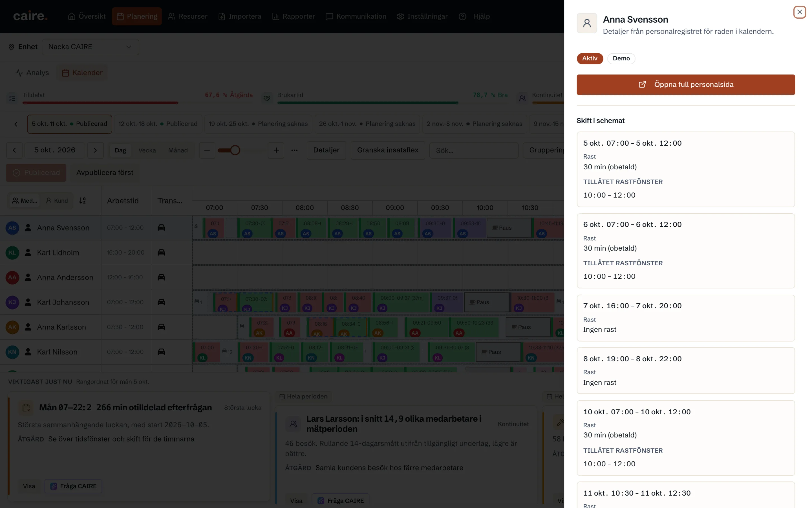Go to previous day with left arrow
Image resolution: width=812 pixels, height=508 pixels.
(14, 150)
